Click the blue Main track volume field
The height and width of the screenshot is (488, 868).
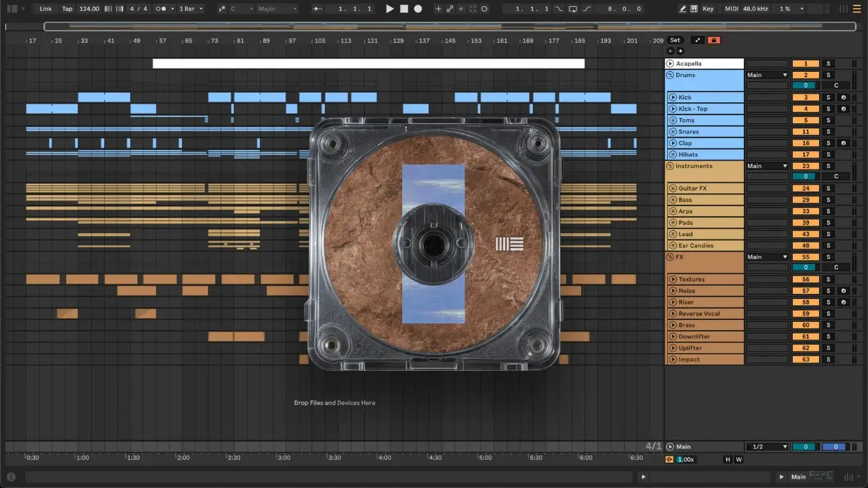(834, 447)
